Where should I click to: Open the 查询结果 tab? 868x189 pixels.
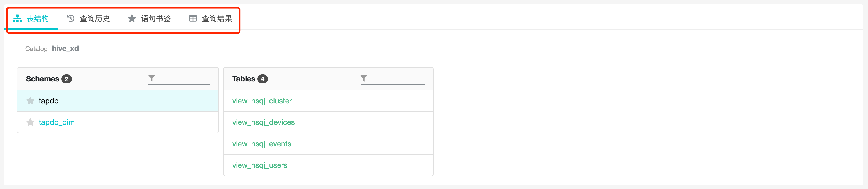click(217, 19)
